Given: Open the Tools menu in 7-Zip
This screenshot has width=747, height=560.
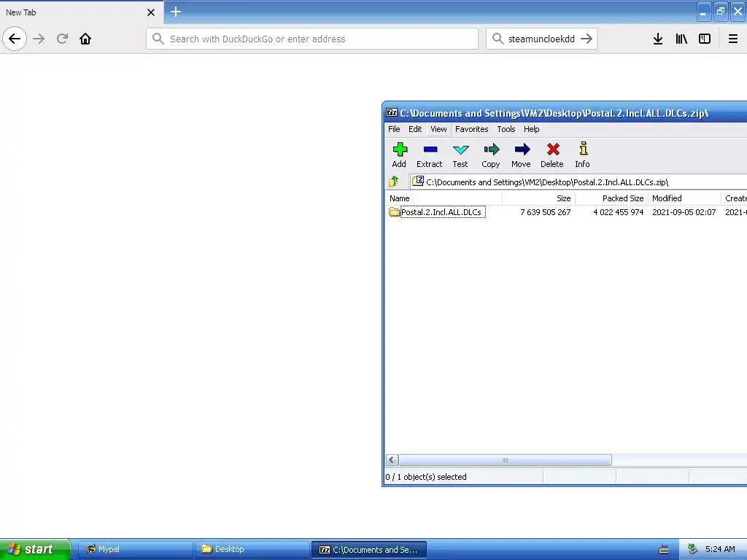Looking at the screenshot, I should 506,129.
